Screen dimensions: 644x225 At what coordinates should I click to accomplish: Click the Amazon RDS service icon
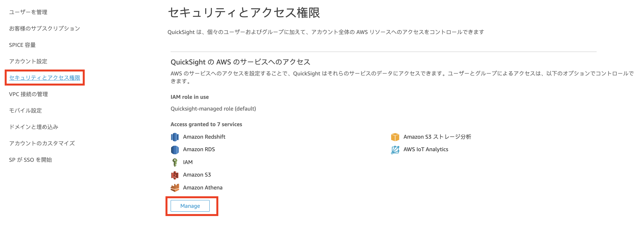coord(175,149)
